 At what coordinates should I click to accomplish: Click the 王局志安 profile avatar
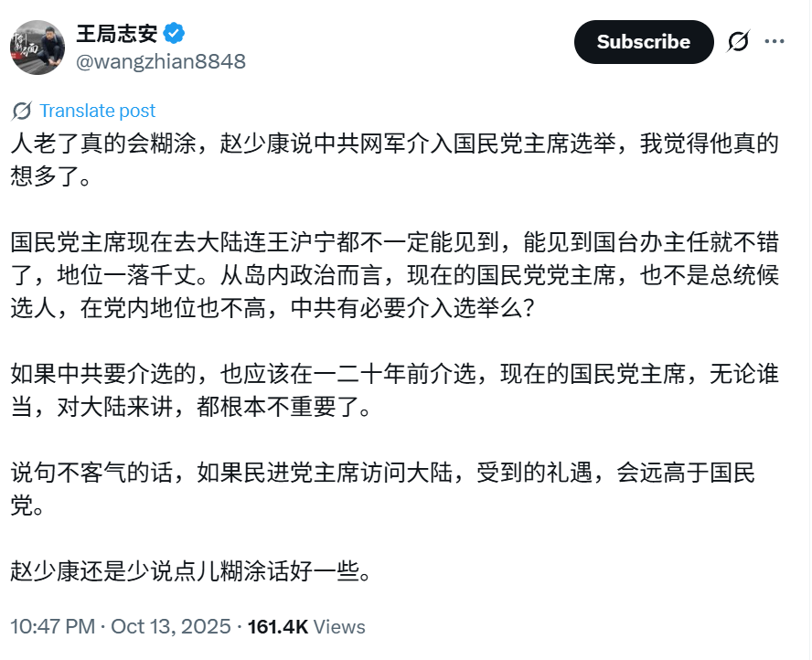click(37, 48)
